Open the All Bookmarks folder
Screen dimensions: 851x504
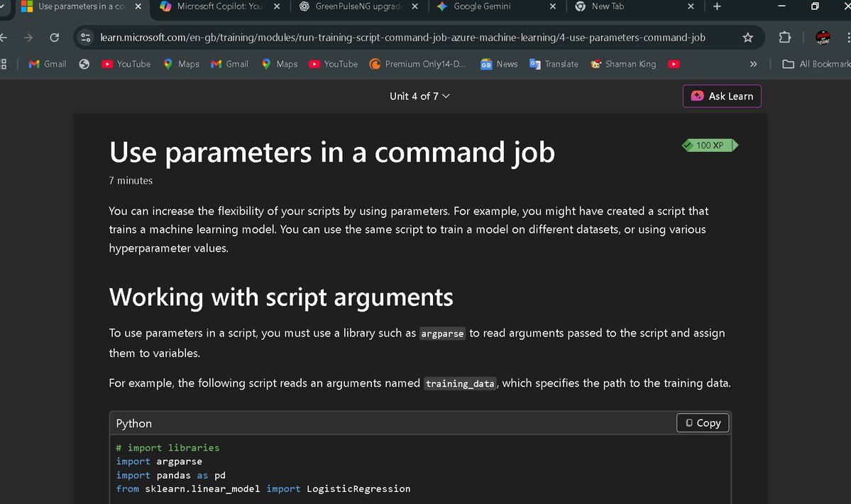pos(816,64)
